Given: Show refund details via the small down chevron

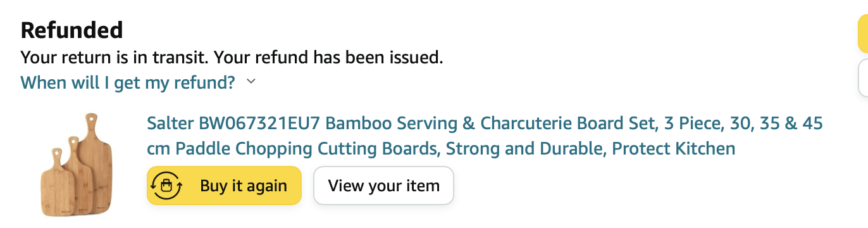Looking at the screenshot, I should click(x=251, y=82).
